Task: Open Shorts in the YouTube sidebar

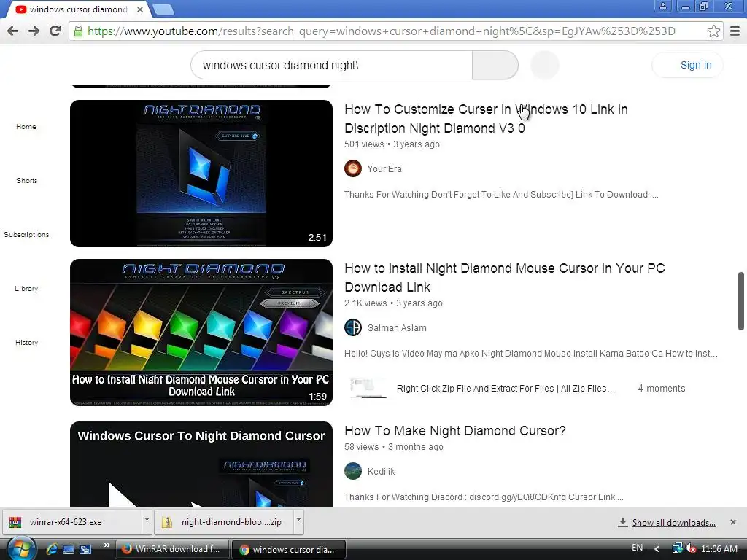Action: pyautogui.click(x=26, y=181)
